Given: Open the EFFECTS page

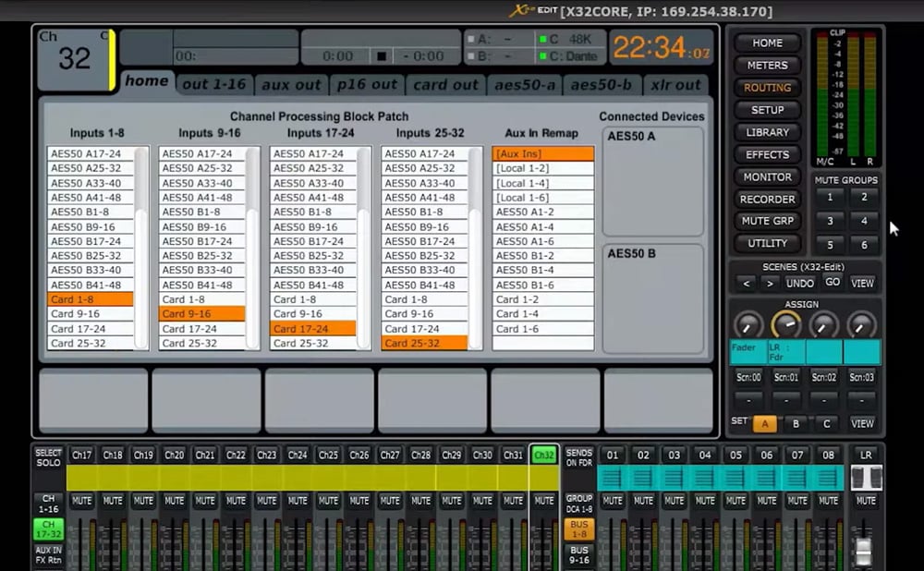Looking at the screenshot, I should [767, 154].
